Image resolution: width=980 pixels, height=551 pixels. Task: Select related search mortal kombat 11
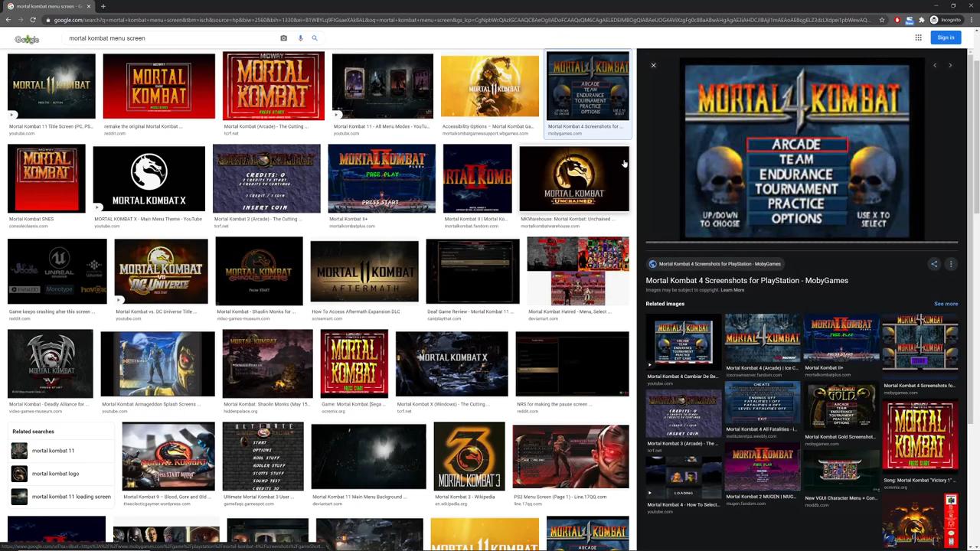pyautogui.click(x=62, y=451)
